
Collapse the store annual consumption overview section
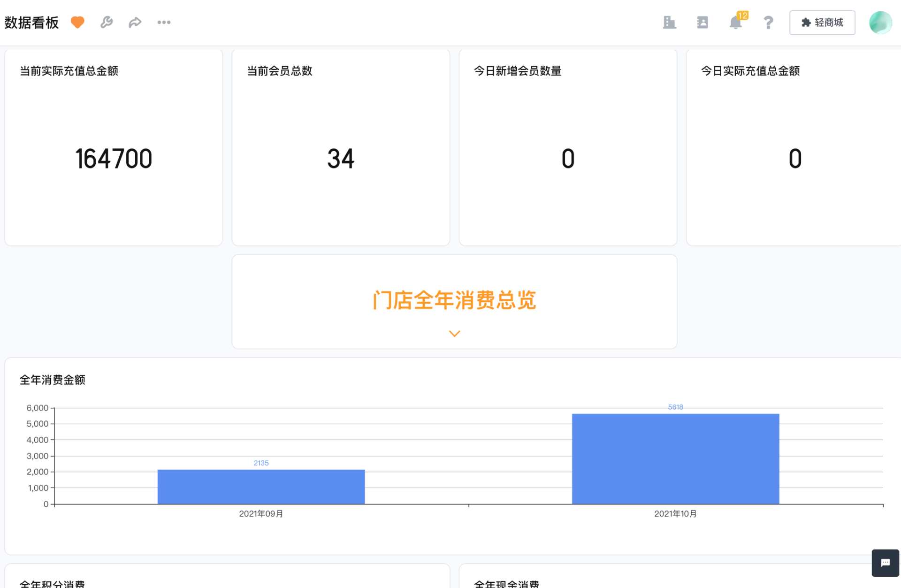(x=454, y=333)
